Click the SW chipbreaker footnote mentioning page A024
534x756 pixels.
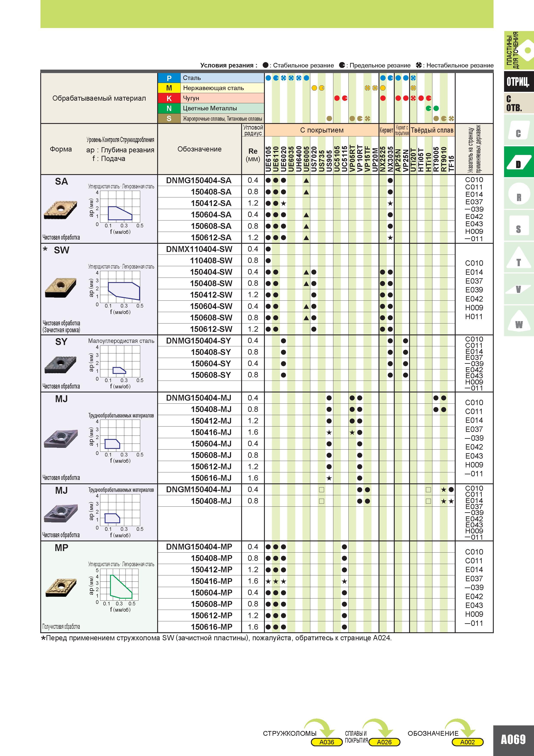tap(216, 638)
